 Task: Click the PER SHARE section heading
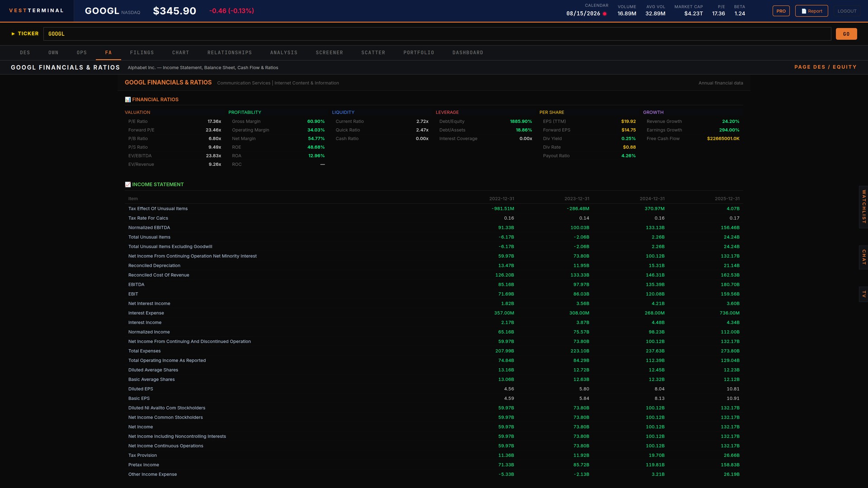552,113
